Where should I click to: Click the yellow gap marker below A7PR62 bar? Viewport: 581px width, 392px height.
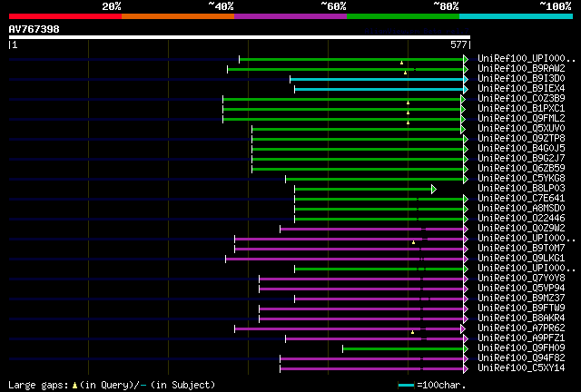click(412, 332)
